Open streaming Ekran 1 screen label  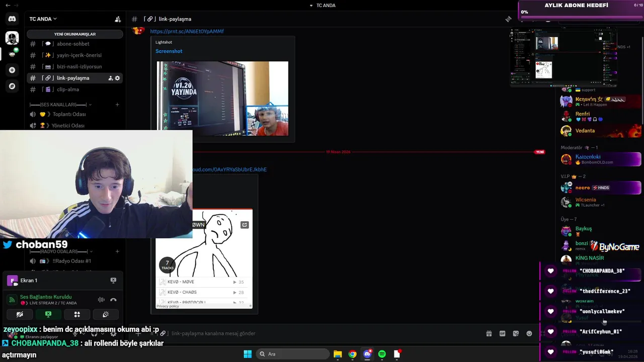coord(29,281)
